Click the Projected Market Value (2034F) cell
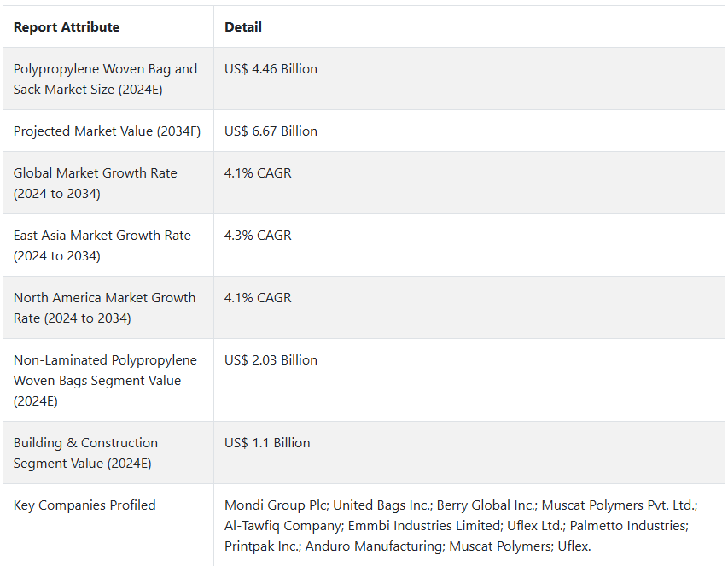This screenshot has width=728, height=566. [107, 131]
